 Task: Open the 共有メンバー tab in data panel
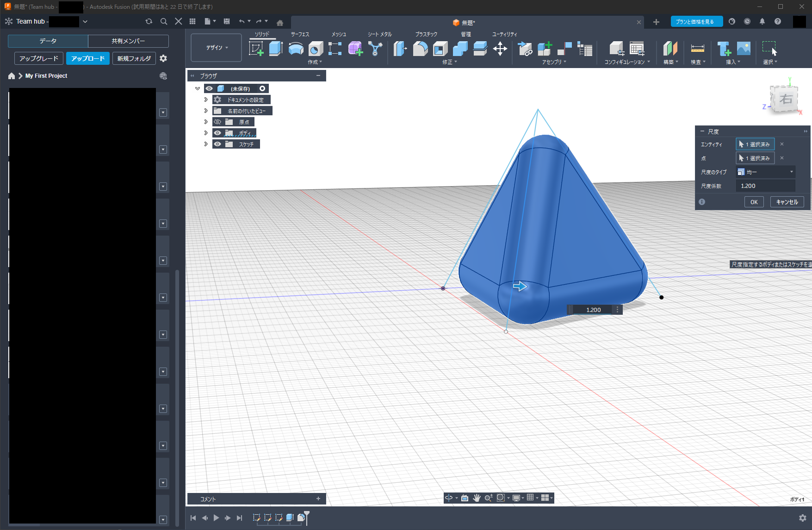coord(128,41)
